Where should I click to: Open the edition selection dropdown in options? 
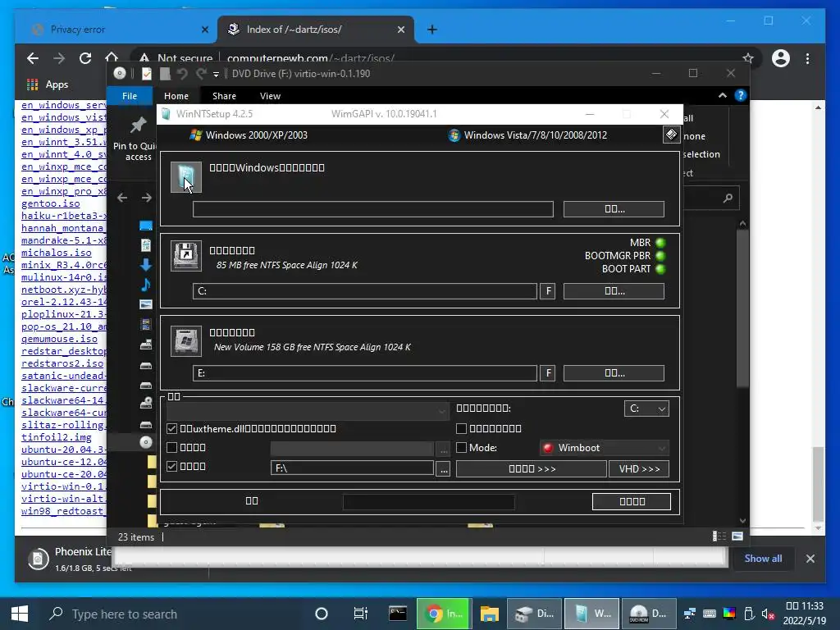tap(308, 411)
